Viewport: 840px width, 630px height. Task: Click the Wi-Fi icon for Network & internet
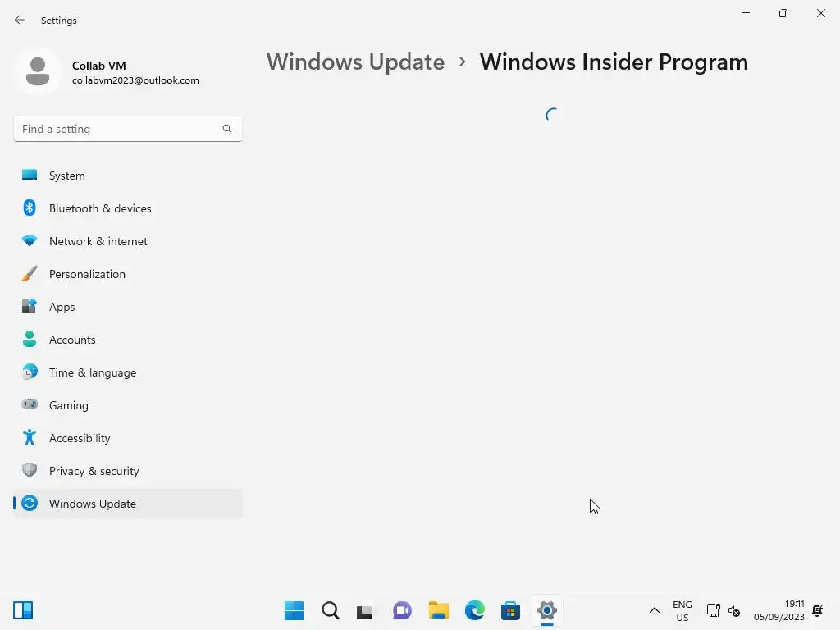pyautogui.click(x=30, y=241)
